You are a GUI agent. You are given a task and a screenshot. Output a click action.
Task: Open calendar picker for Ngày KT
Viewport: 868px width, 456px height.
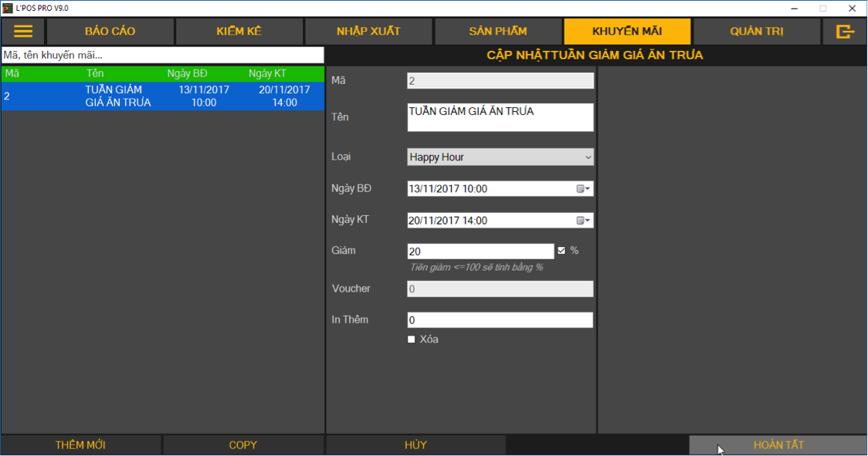tap(583, 221)
